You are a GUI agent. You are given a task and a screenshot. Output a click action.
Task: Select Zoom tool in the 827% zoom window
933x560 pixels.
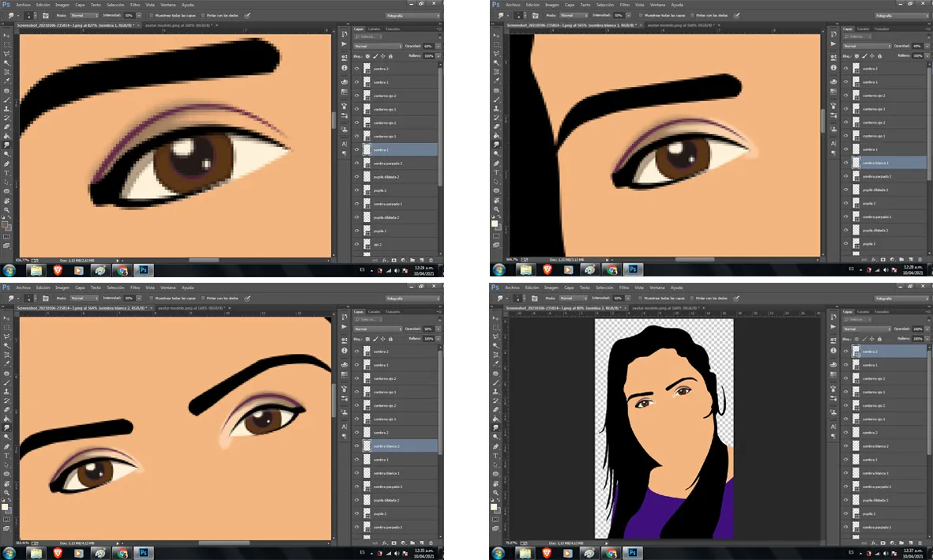tap(6, 209)
